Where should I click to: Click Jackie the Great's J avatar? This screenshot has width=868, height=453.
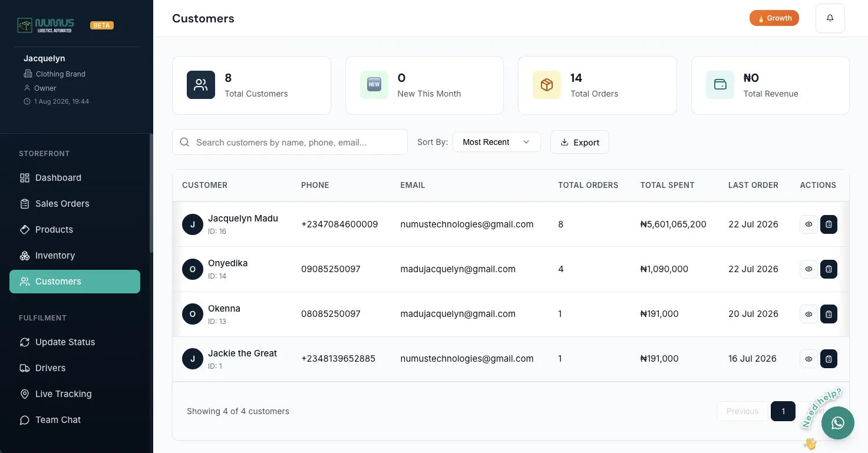point(193,359)
